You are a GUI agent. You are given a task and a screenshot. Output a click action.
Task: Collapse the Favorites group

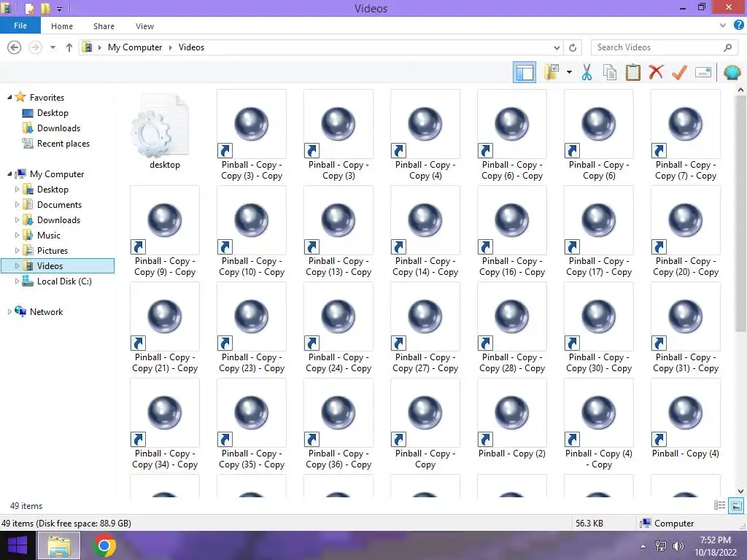coord(9,97)
